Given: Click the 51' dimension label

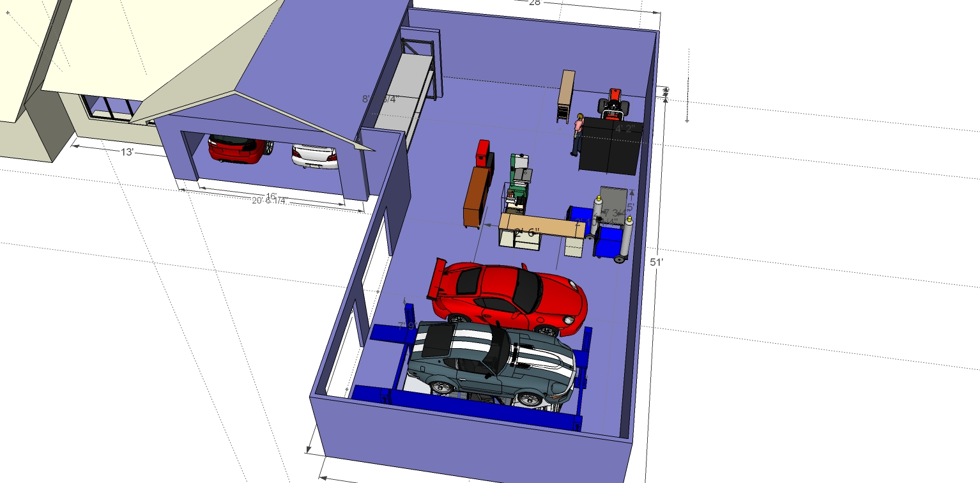Looking at the screenshot, I should click(655, 262).
